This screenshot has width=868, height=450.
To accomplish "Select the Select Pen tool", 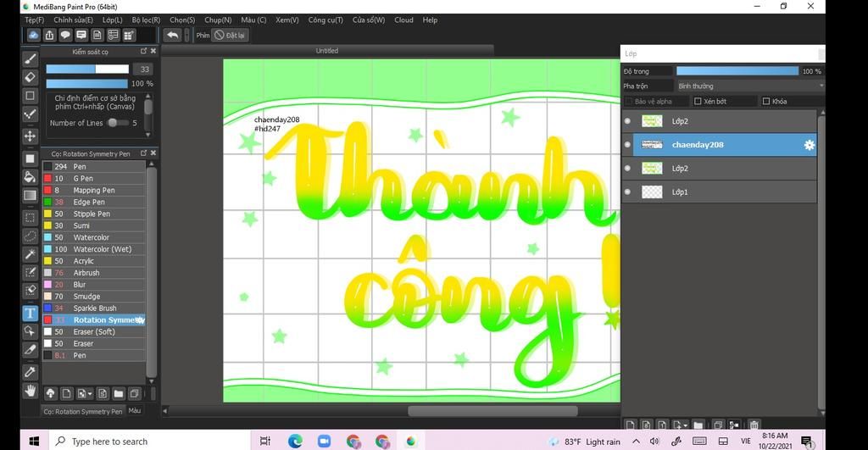I will 31,272.
